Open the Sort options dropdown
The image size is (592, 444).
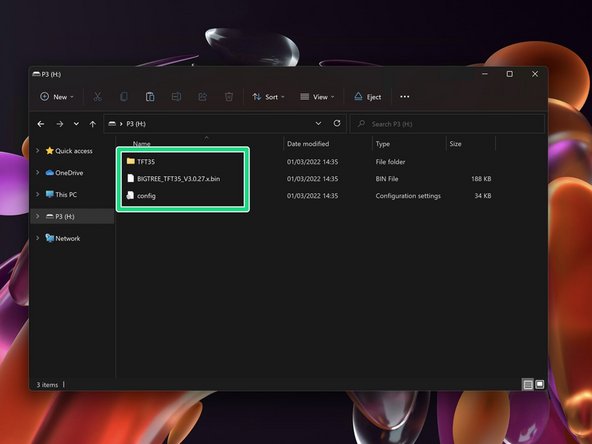(x=268, y=97)
